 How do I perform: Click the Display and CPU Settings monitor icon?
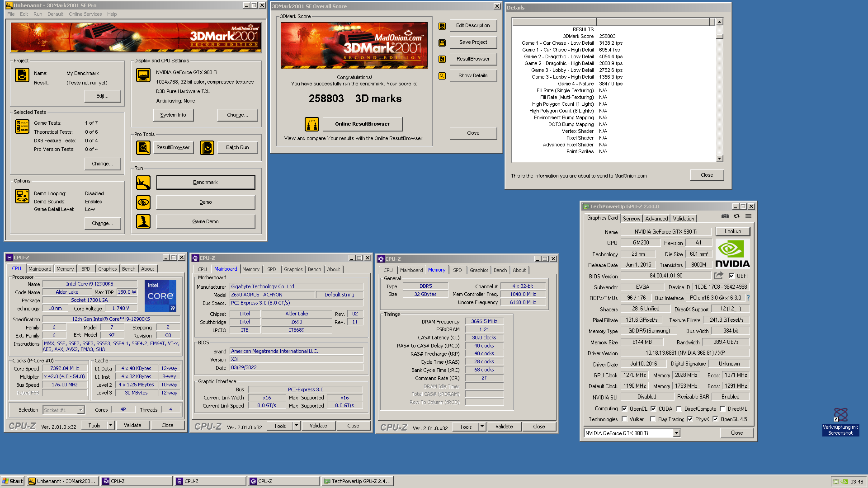coord(143,75)
